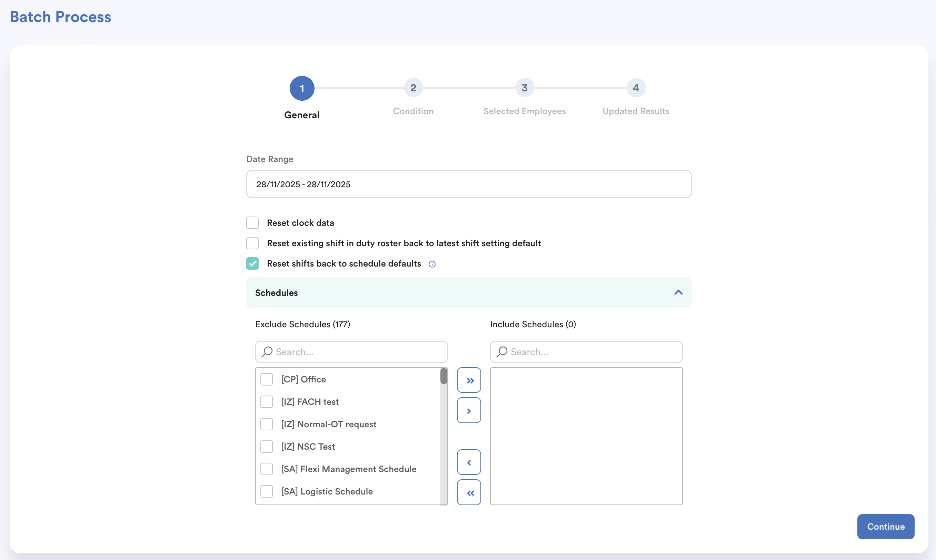Uncheck Reset shifts back to schedule defaults
936x560 pixels.
tap(252, 263)
